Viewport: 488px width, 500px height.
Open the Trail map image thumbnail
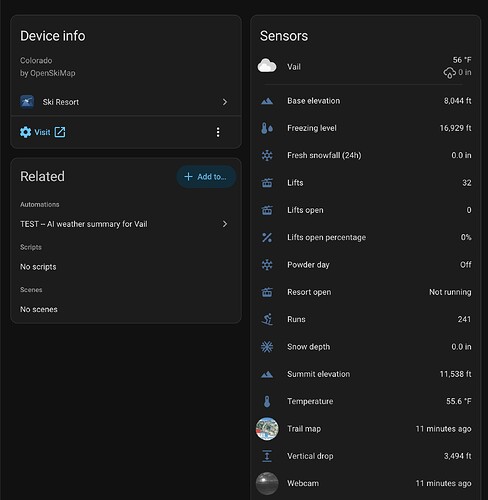point(267,429)
